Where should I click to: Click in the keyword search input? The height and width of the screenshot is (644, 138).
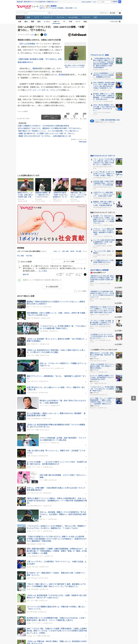32,13
